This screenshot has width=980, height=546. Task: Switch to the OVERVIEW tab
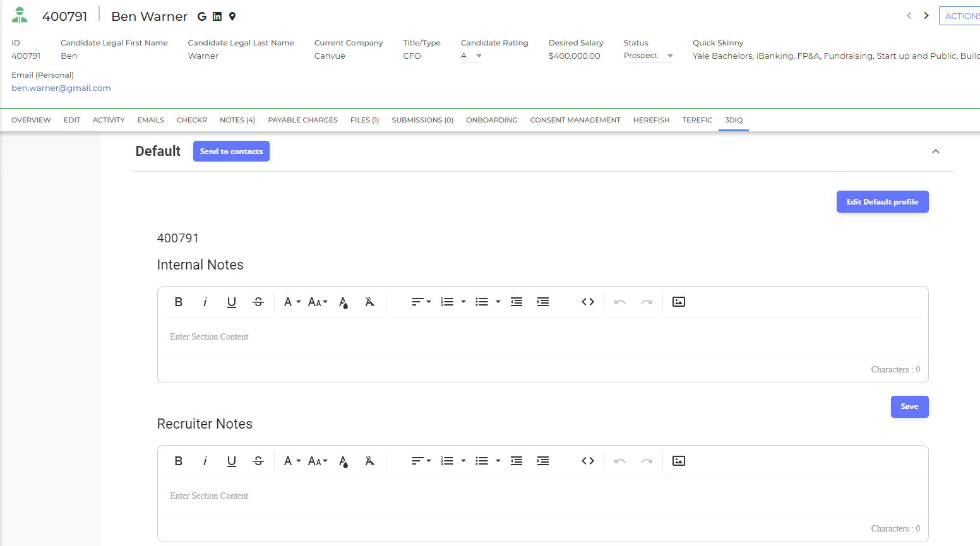(x=31, y=120)
